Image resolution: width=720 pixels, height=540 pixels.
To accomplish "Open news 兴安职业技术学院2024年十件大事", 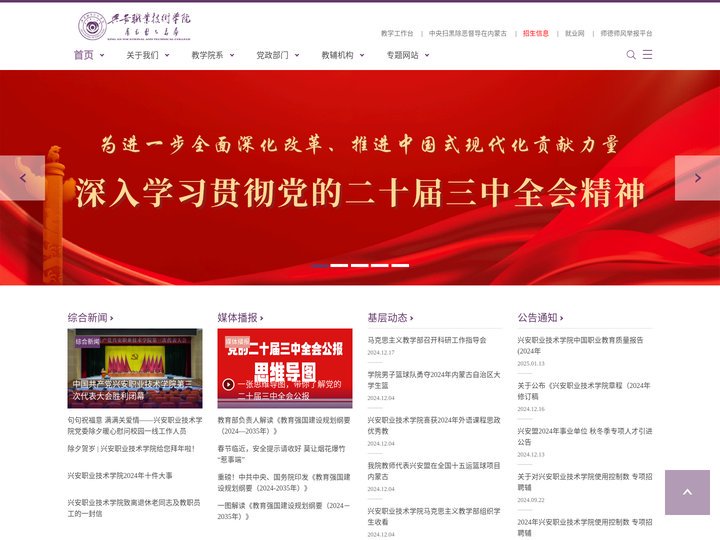I will point(120,476).
